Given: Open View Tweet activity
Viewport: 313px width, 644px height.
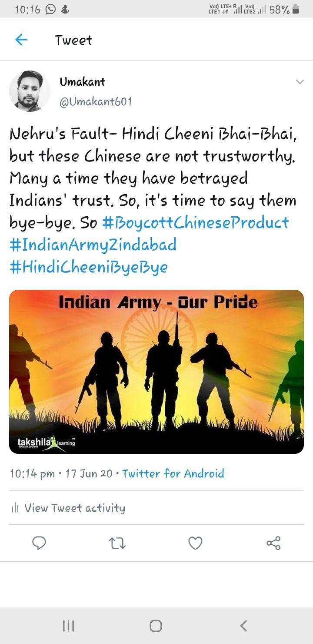Looking at the screenshot, I should click(x=68, y=508).
